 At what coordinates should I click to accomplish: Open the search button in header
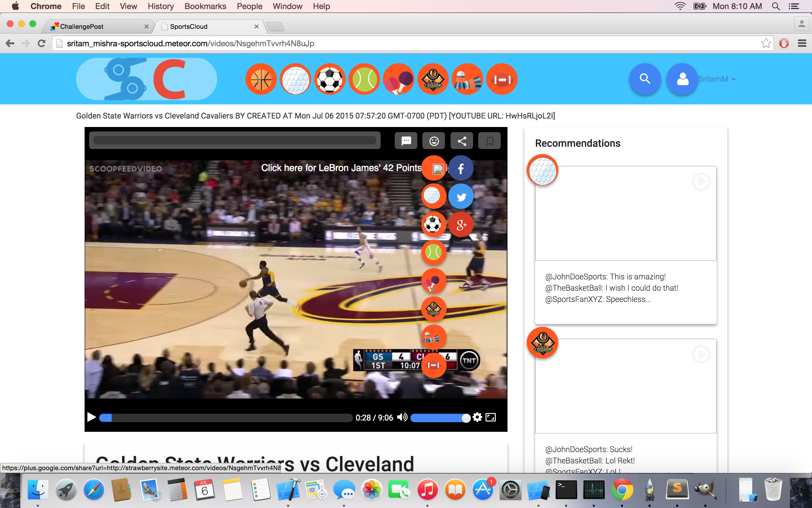(x=645, y=79)
